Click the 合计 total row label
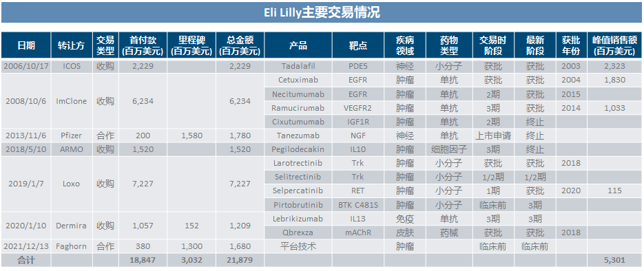 coord(26,260)
